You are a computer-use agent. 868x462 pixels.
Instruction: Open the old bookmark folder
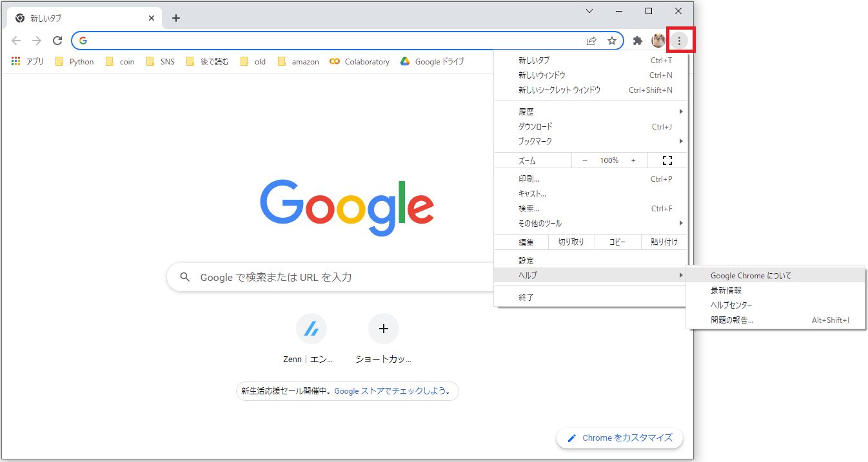[x=253, y=62]
